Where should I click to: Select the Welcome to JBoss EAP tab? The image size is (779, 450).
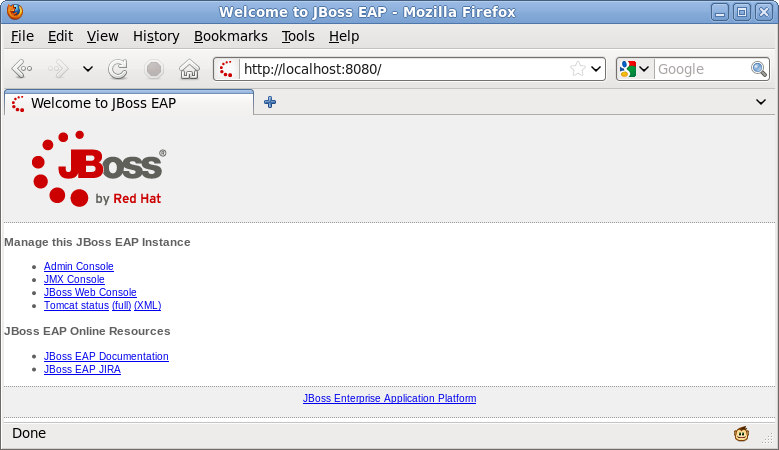(129, 103)
